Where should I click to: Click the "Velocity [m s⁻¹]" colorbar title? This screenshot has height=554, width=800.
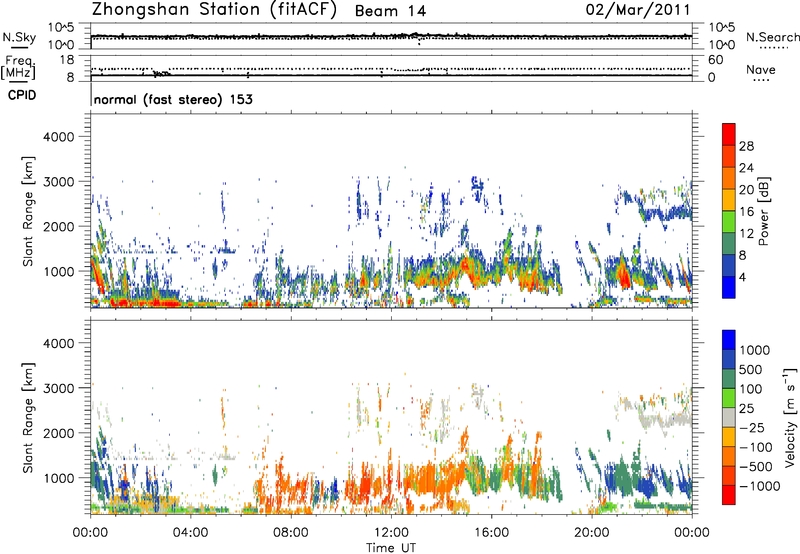pos(790,417)
